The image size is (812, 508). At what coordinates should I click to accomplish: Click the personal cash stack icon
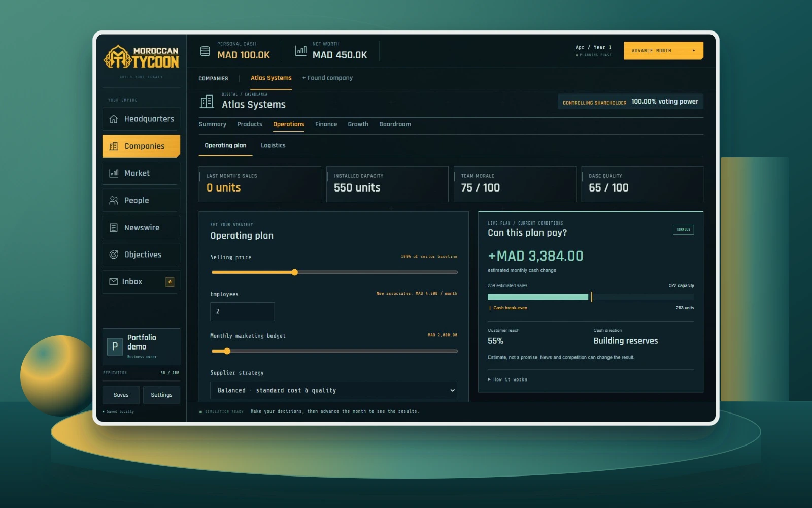pyautogui.click(x=205, y=51)
